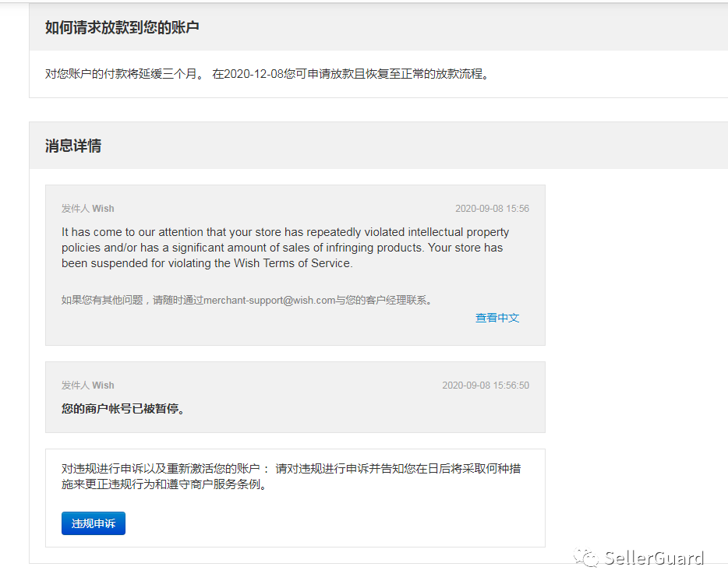Select the payment delay notice text

[269, 74]
